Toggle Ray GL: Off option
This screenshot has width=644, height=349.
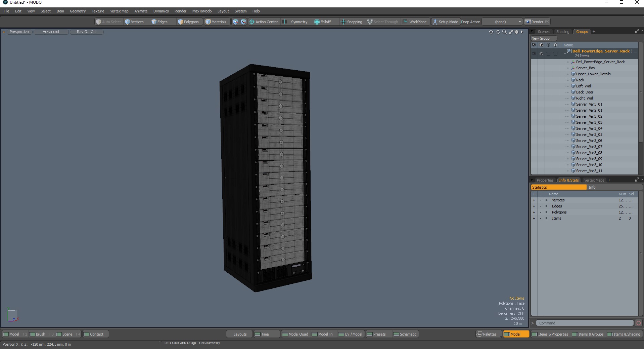pos(86,32)
